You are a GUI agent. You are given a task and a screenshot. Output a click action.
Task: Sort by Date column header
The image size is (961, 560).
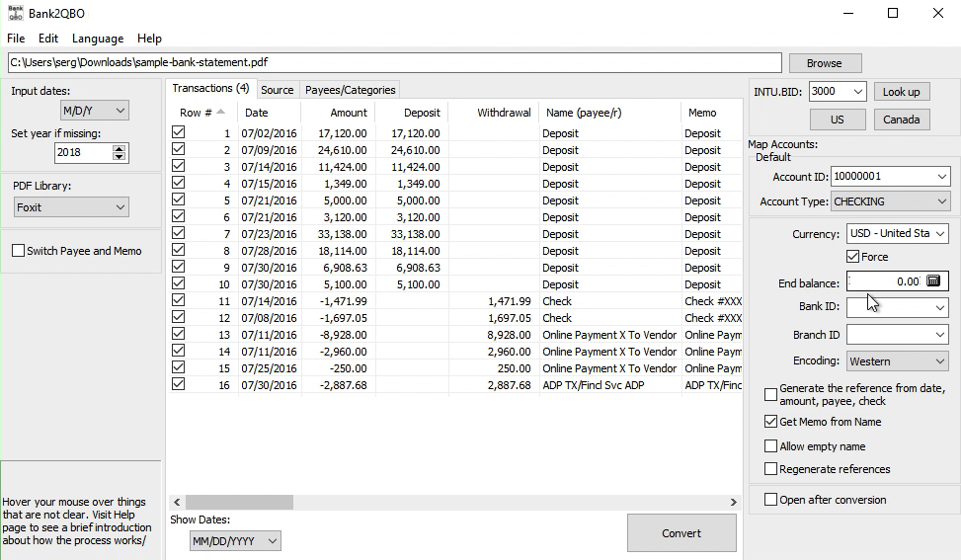pos(269,113)
